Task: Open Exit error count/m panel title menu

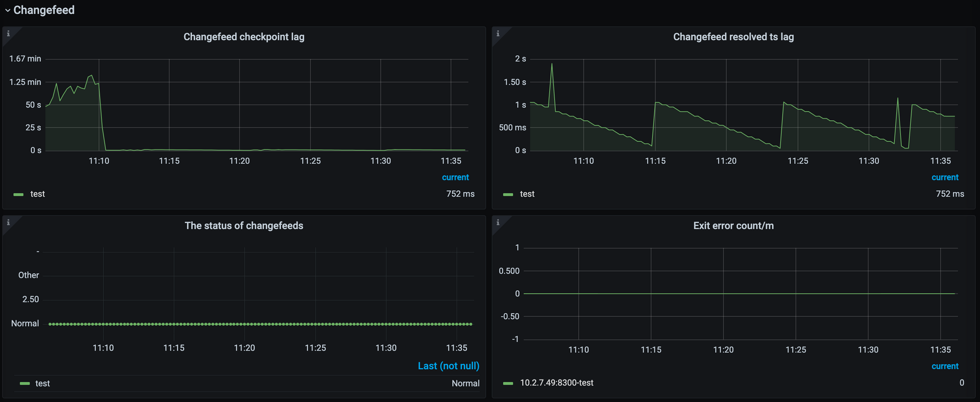Action: click(734, 226)
